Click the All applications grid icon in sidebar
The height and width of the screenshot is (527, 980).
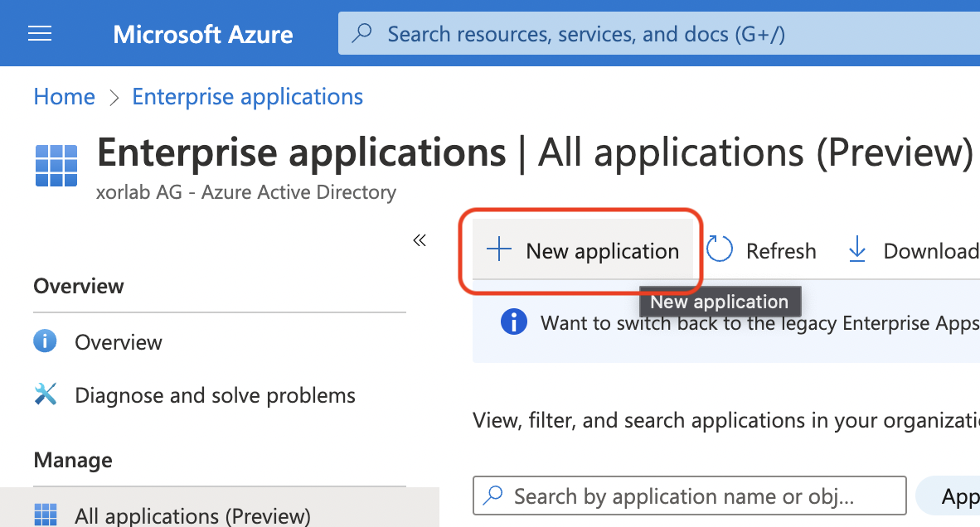coord(45,515)
